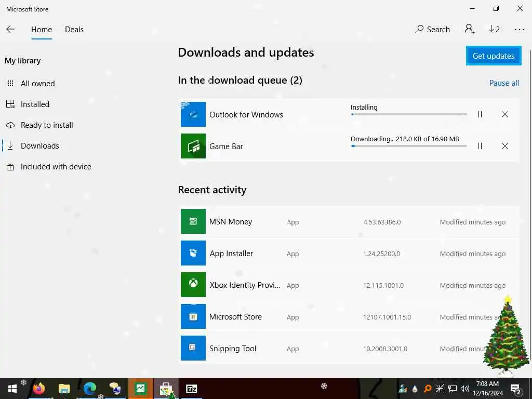Click version 1.24.25200.0 text

tap(382, 254)
